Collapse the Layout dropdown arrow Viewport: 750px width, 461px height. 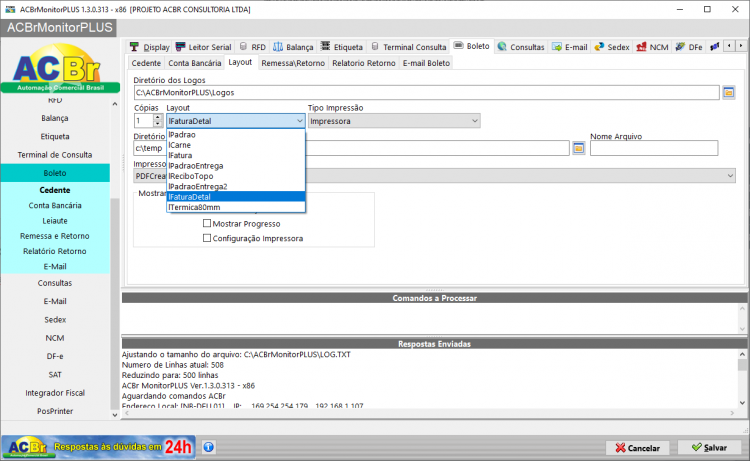[299, 121]
